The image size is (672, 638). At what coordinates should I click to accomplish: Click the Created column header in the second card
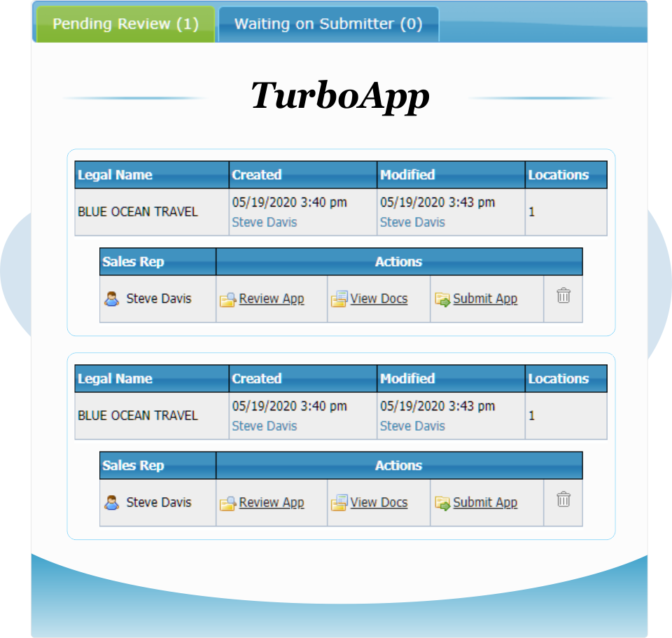[303, 379]
